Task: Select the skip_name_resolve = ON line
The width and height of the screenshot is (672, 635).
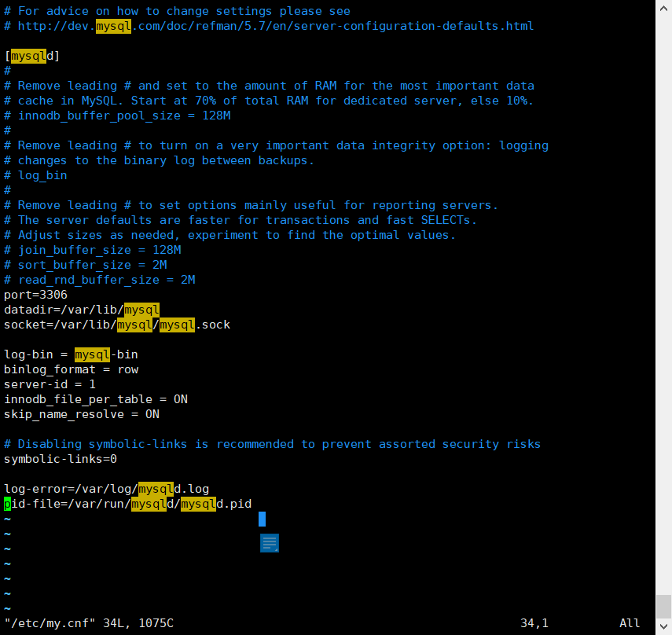Action: pyautogui.click(x=79, y=414)
